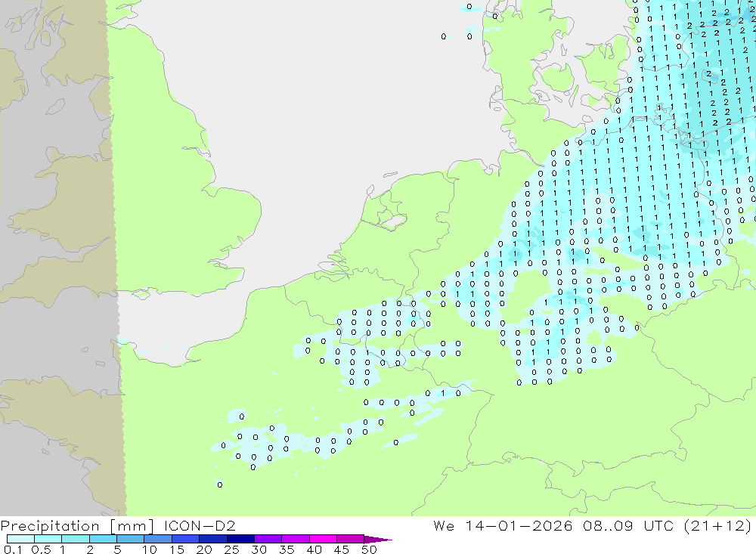Click the 35 label under the legend
756x554 pixels.
tap(287, 549)
